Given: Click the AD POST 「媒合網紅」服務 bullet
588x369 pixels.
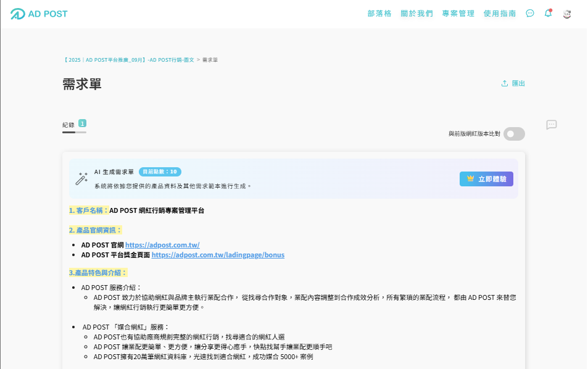Looking at the screenshot, I should click(126, 327).
